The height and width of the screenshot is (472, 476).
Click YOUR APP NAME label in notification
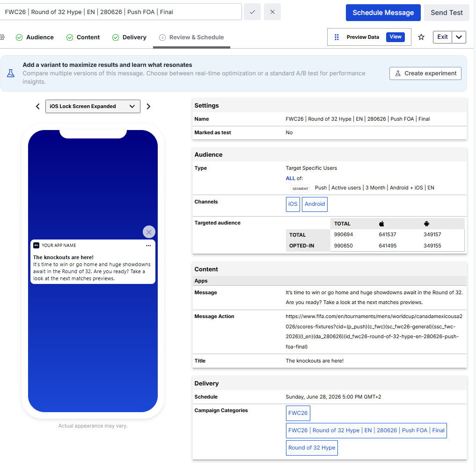pos(59,246)
